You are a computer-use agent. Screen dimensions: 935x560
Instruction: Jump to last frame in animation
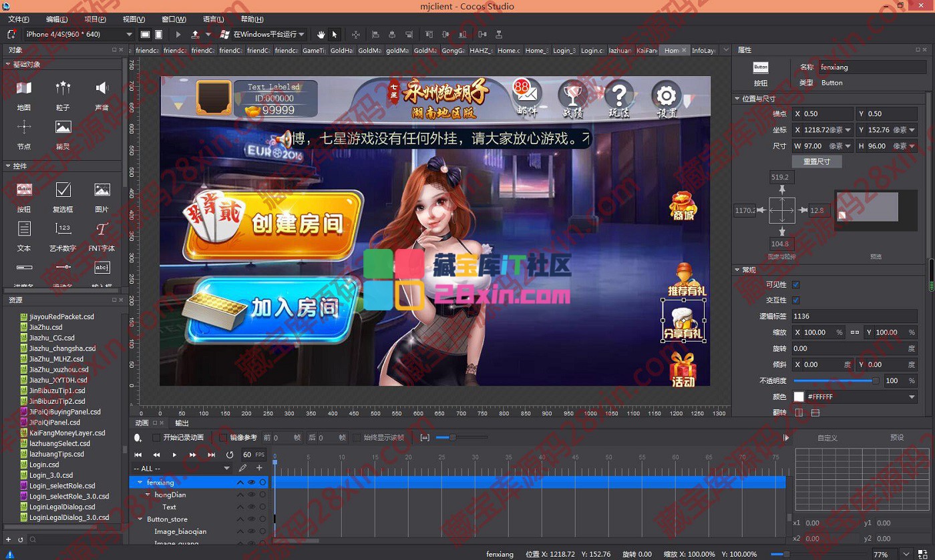tap(211, 455)
